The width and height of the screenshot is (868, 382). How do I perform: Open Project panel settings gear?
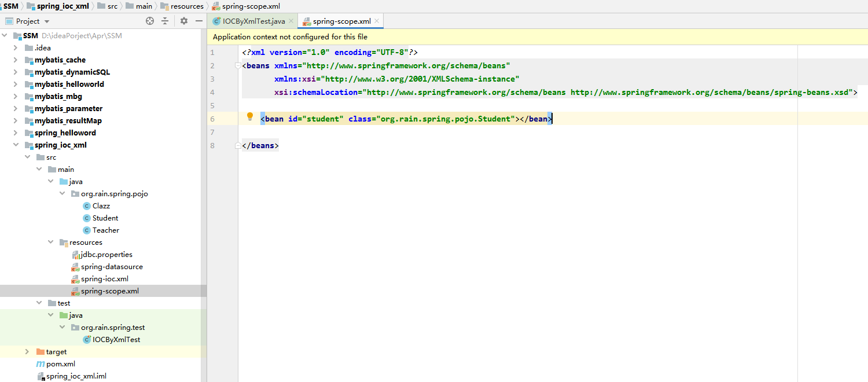pyautogui.click(x=184, y=21)
